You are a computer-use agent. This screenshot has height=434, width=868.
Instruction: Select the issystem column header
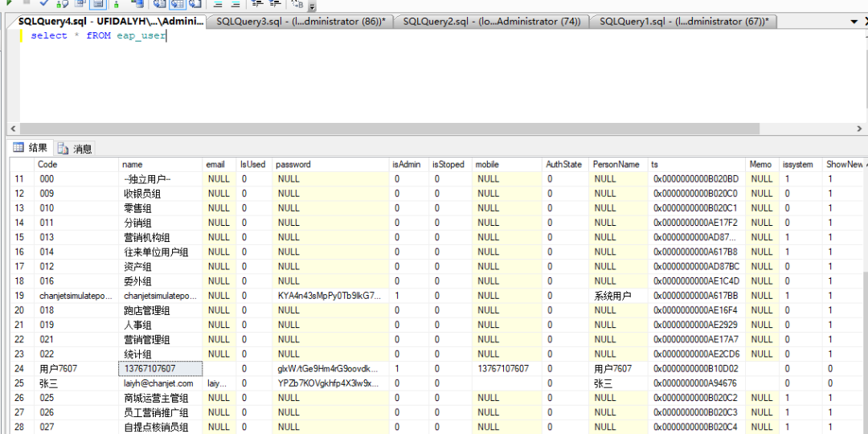point(800,165)
